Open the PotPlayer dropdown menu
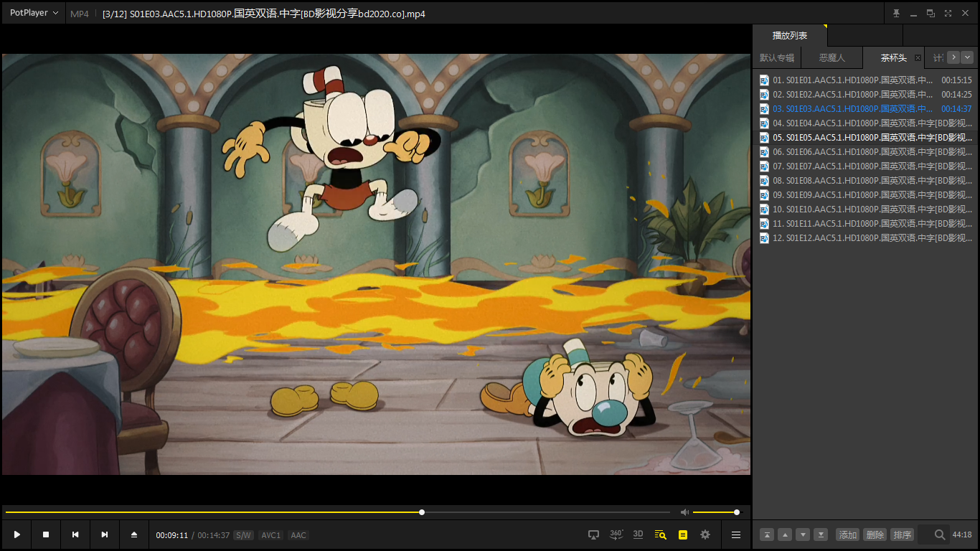 [34, 13]
